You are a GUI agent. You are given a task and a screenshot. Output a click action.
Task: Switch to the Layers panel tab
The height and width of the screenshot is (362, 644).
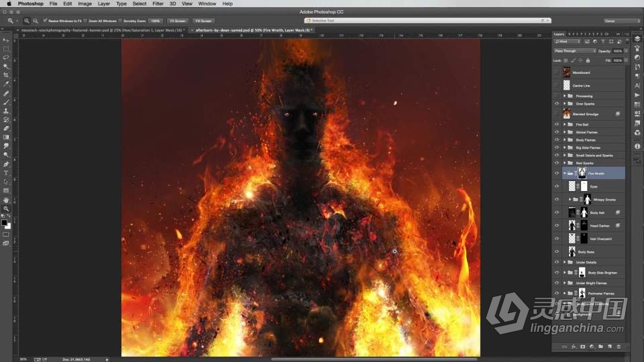(559, 34)
